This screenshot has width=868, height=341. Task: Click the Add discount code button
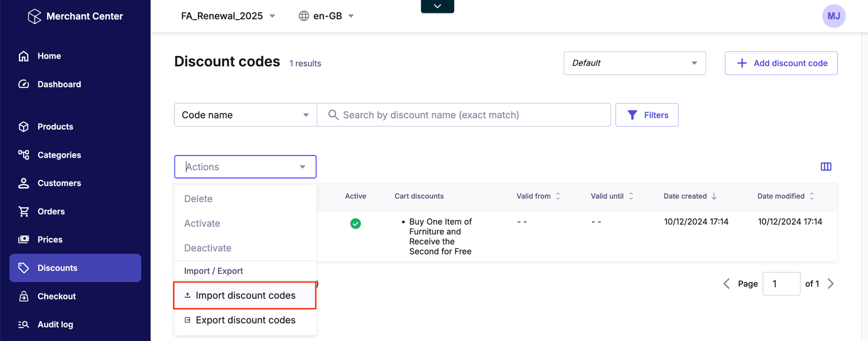(781, 63)
